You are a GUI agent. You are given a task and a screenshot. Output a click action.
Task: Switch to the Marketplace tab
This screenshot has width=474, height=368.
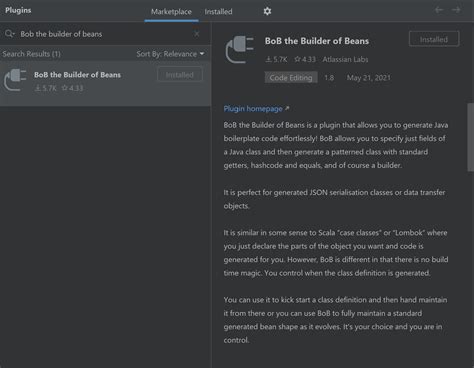pos(171,12)
